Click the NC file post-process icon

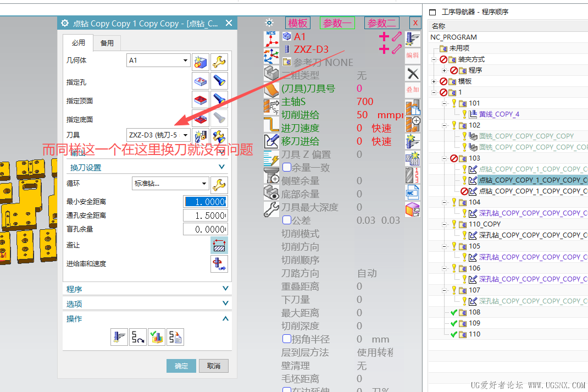[x=413, y=193]
